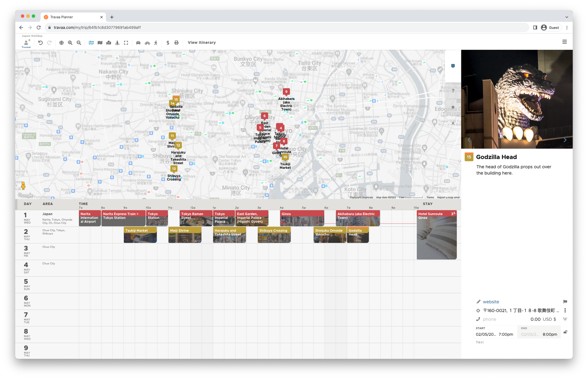Select Shinjuku Omoide Yokocho event block
588x379 pixels.
(330, 235)
